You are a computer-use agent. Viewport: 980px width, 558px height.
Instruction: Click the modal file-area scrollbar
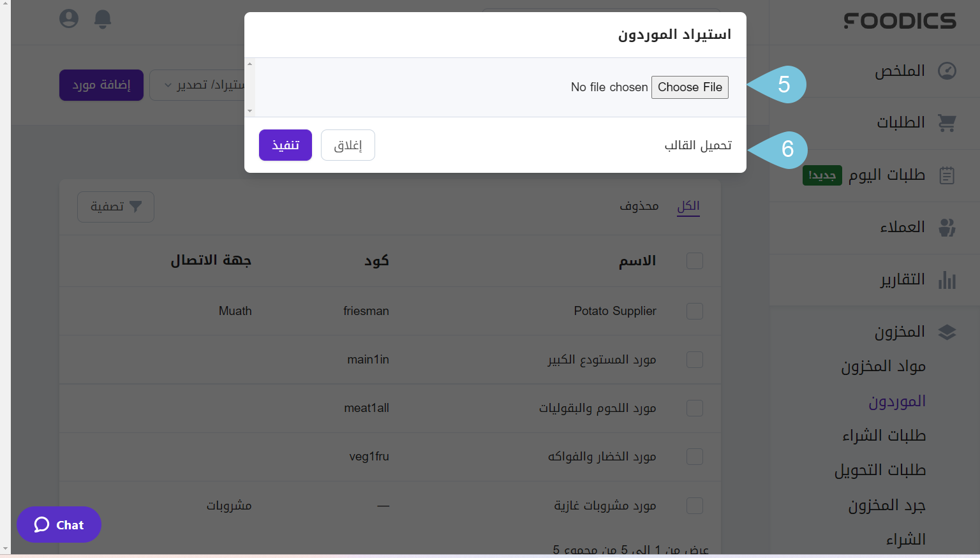249,86
